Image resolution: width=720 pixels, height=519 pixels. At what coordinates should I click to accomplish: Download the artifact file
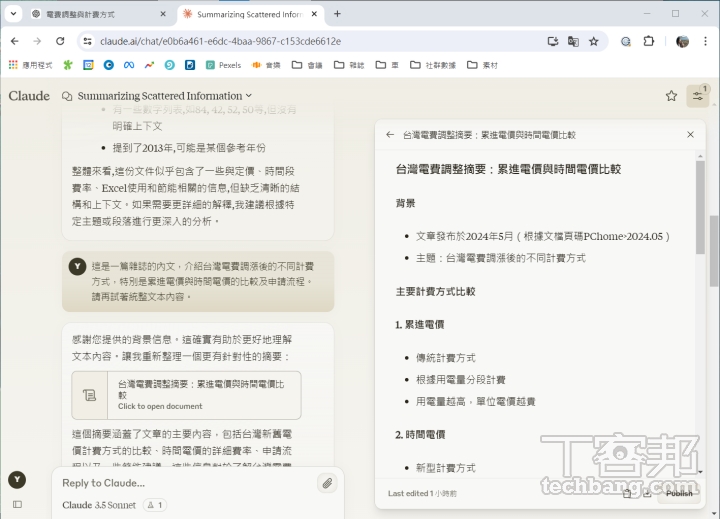[647, 493]
